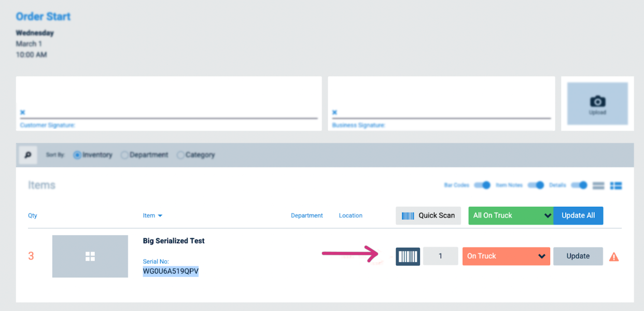Click the search magnifier icon
The image size is (644, 311).
coord(27,154)
